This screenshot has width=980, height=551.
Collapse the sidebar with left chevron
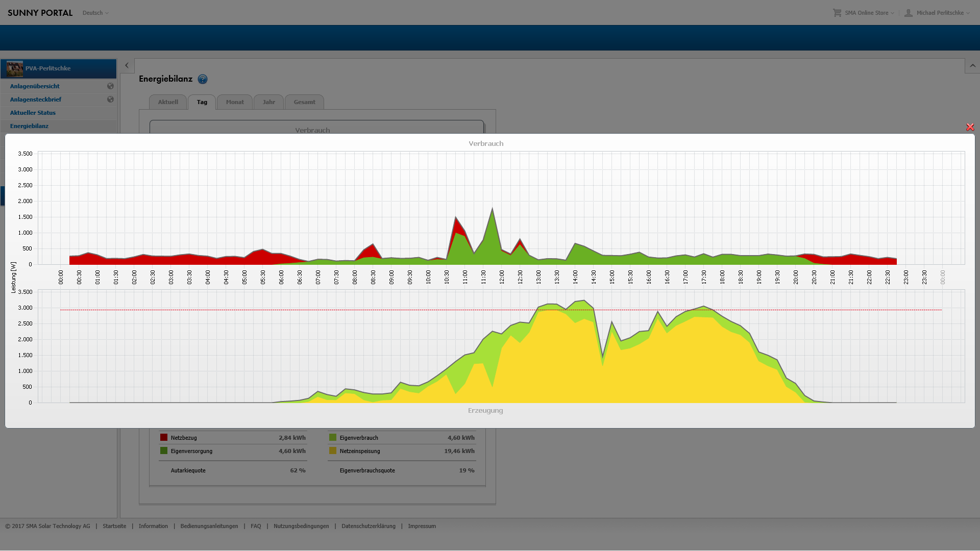point(127,65)
